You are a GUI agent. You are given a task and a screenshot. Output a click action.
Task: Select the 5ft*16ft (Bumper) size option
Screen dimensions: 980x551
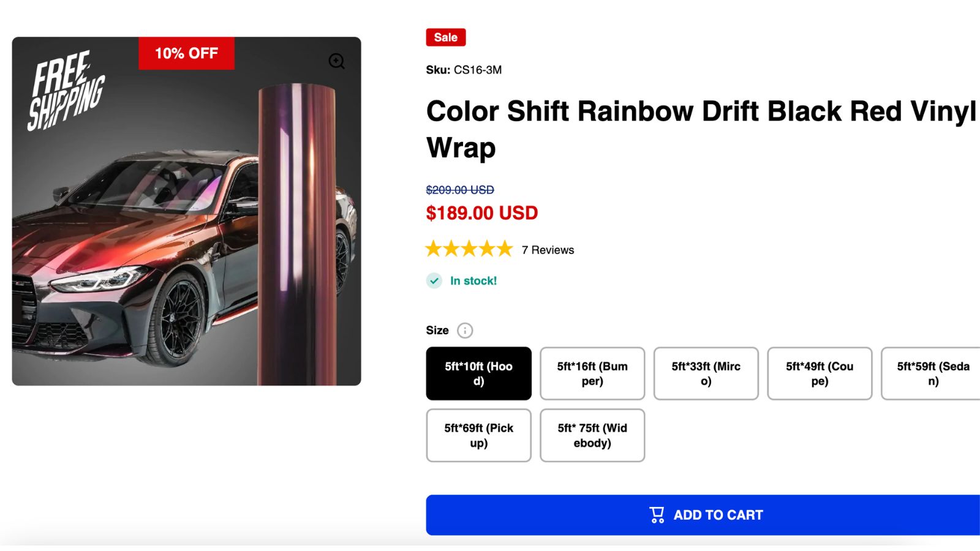pyautogui.click(x=592, y=373)
